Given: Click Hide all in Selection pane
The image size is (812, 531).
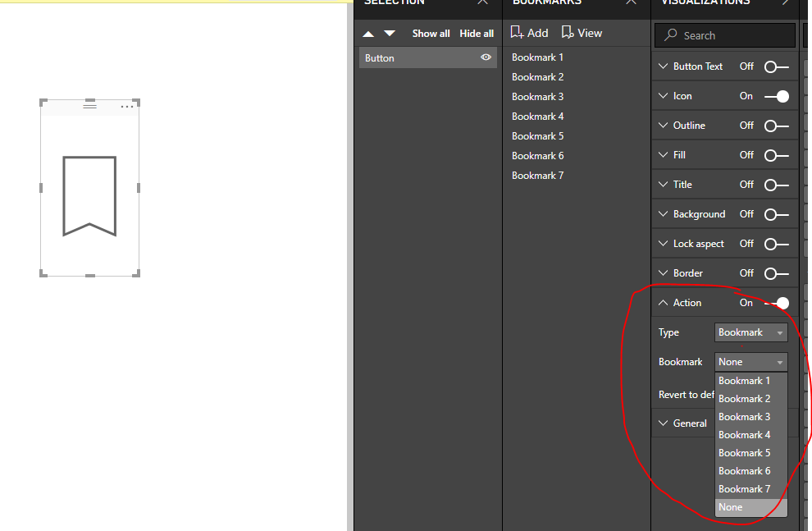Looking at the screenshot, I should [x=477, y=34].
